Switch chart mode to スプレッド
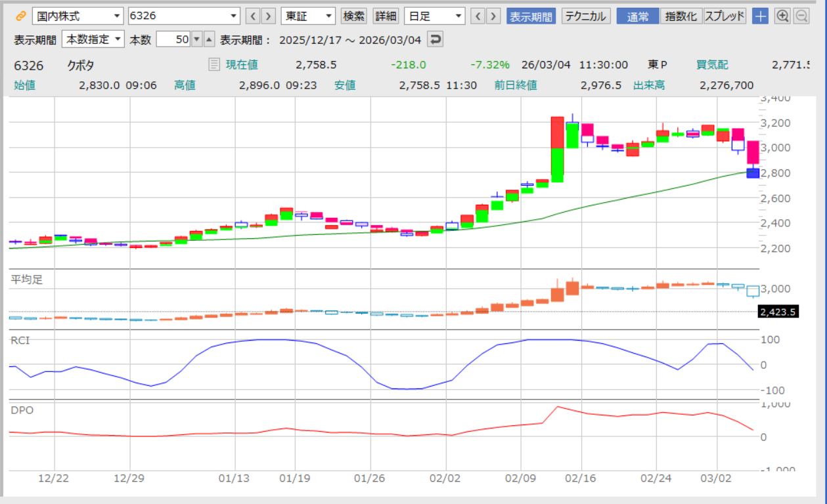The width and height of the screenshot is (827, 504). click(725, 16)
